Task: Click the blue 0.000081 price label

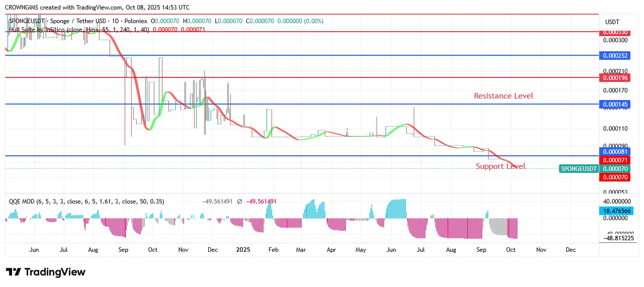Action: [615, 151]
